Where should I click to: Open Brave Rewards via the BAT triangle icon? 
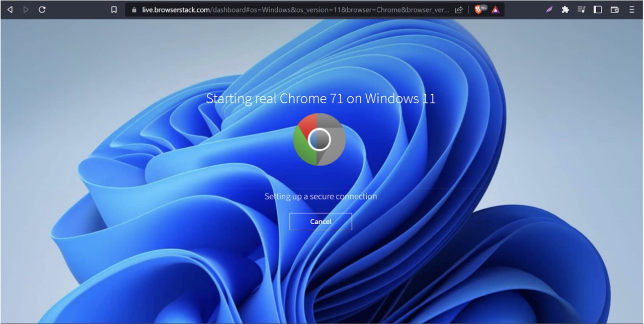[496, 9]
